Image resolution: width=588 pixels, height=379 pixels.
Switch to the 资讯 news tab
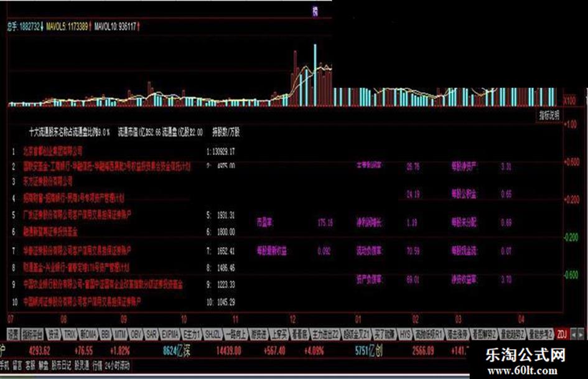[x=54, y=334]
